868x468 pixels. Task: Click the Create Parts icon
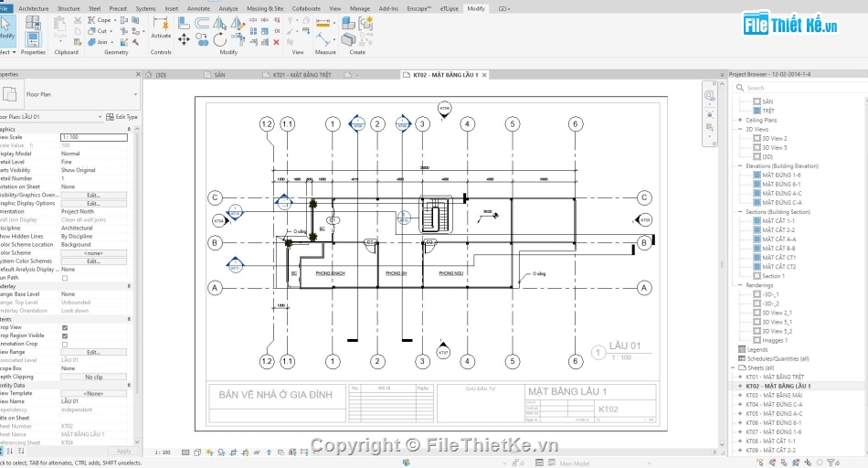coord(348,39)
